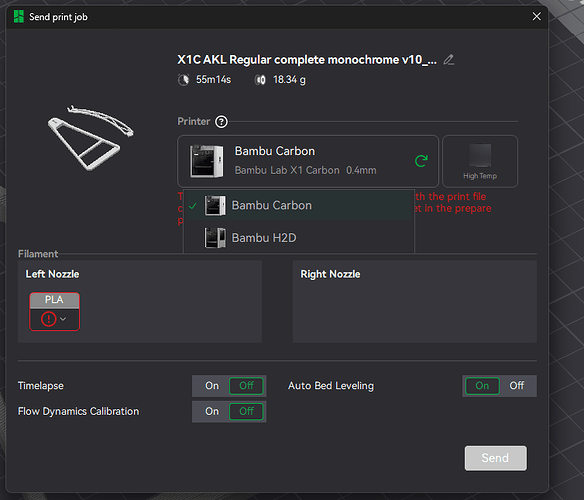The width and height of the screenshot is (584, 500).
Task: Open the Printer help question mark
Action: click(221, 122)
